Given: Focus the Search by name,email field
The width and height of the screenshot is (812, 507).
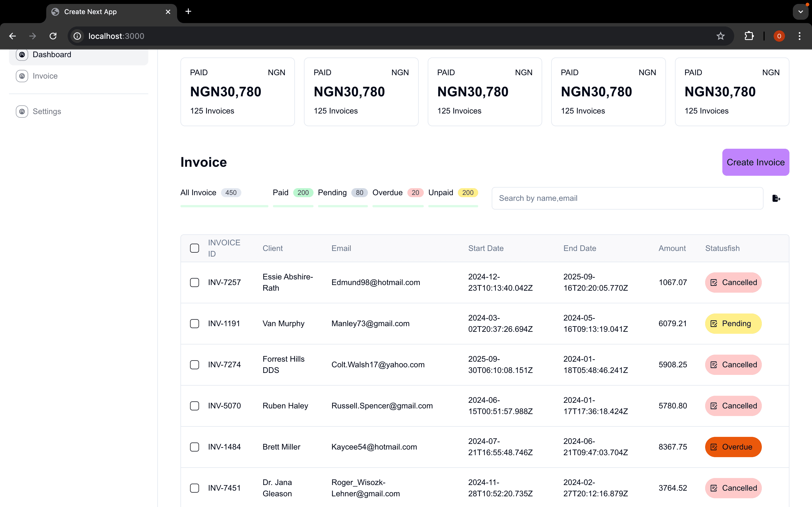Looking at the screenshot, I should pos(627,198).
